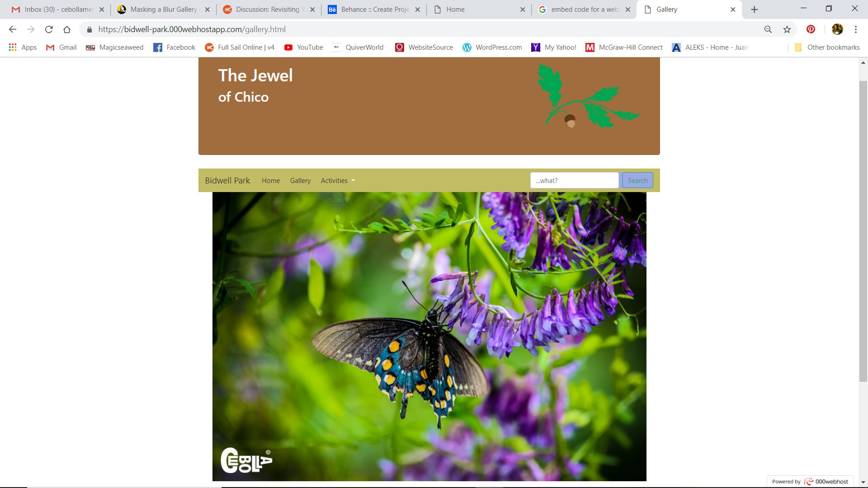Screen dimensions: 868x488
Task: Close the Masking a Blur Gallery tab
Action: [x=207, y=9]
